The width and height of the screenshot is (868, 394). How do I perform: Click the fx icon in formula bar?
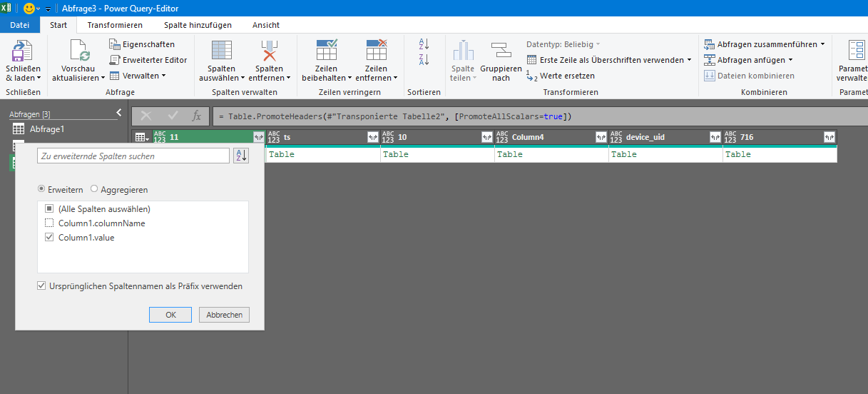[197, 116]
